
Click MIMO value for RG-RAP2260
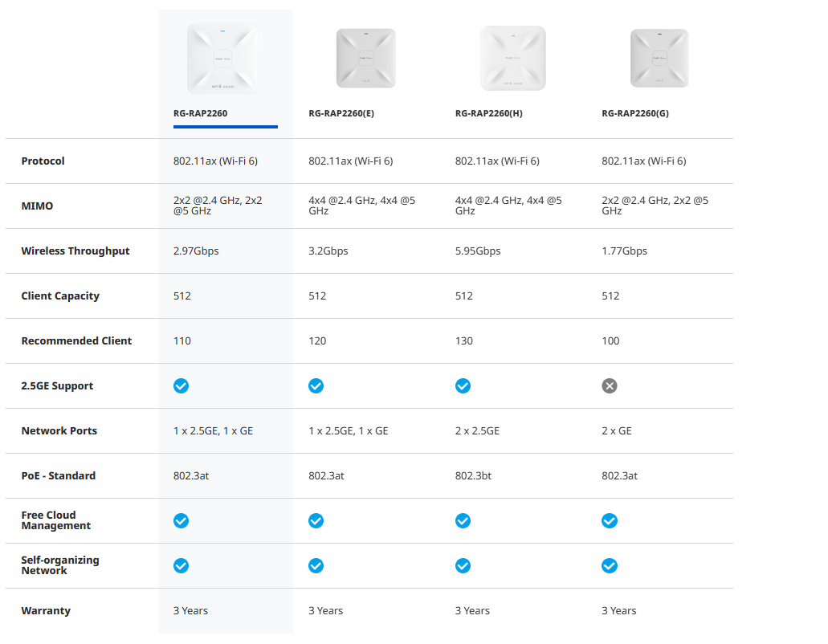[x=218, y=206]
